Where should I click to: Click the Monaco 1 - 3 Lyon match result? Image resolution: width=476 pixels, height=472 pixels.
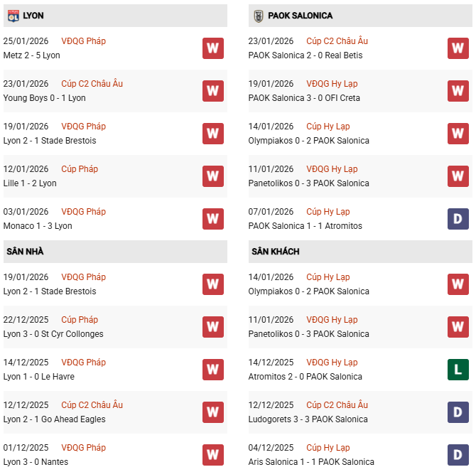tap(38, 226)
